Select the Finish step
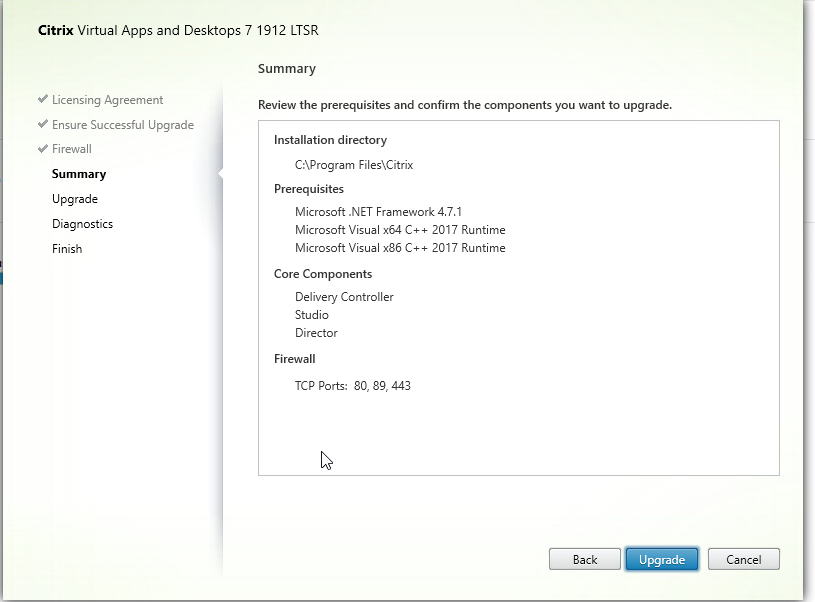 click(x=67, y=249)
